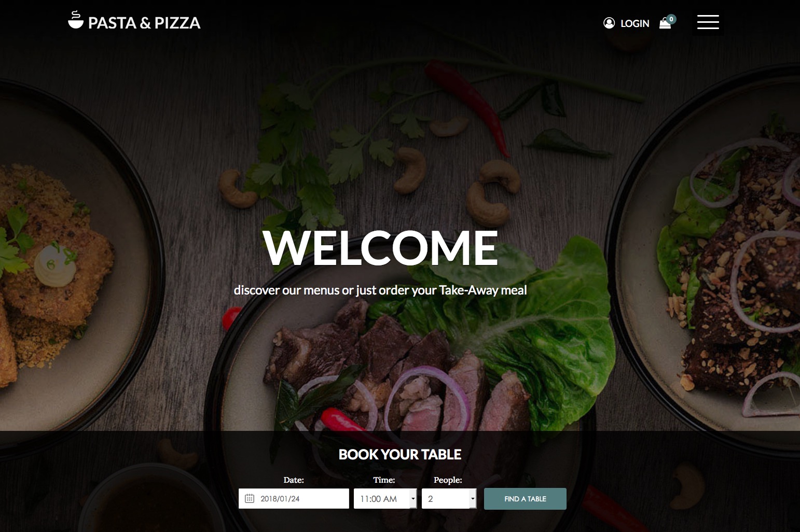This screenshot has height=532, width=800.
Task: Click the steaming bowl logo icon
Action: point(76,20)
